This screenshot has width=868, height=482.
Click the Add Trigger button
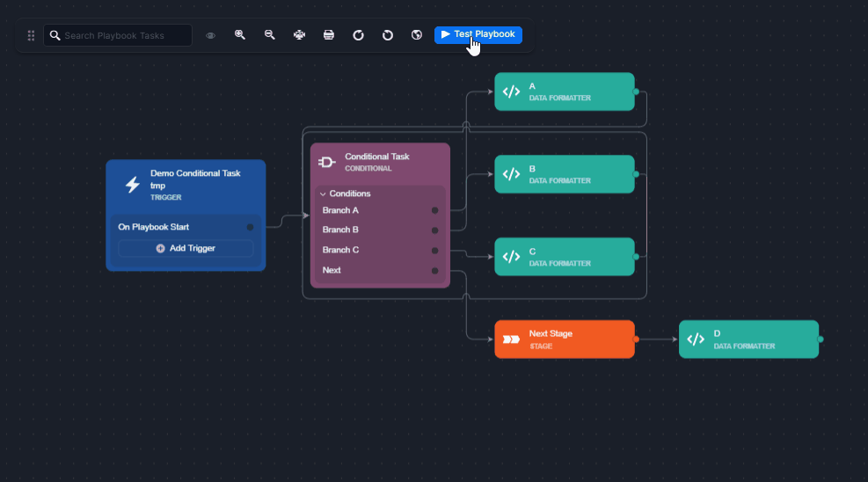point(186,249)
